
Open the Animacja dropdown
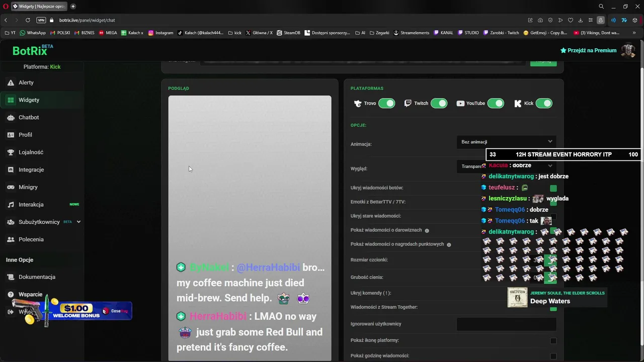click(x=507, y=142)
